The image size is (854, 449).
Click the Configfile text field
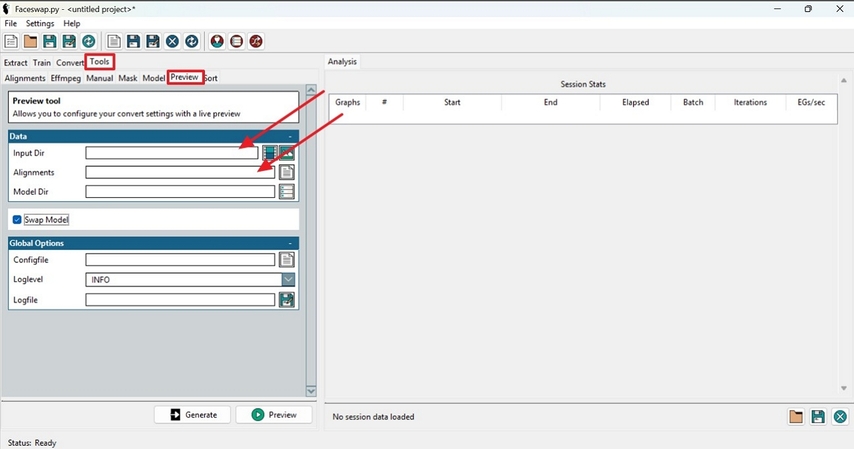coord(180,260)
